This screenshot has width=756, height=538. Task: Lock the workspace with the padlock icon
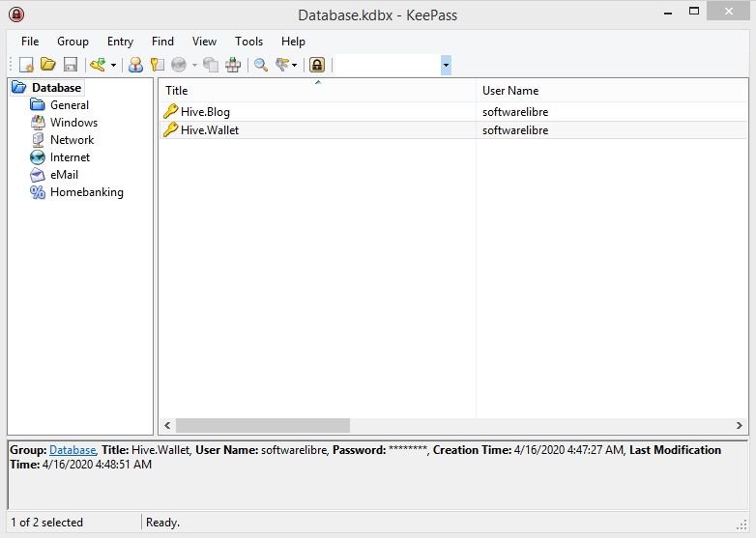click(x=317, y=65)
